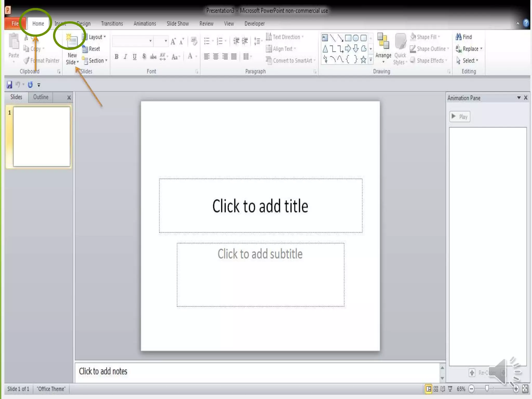The height and width of the screenshot is (399, 532).
Task: Toggle Italic formatting
Action: click(125, 57)
